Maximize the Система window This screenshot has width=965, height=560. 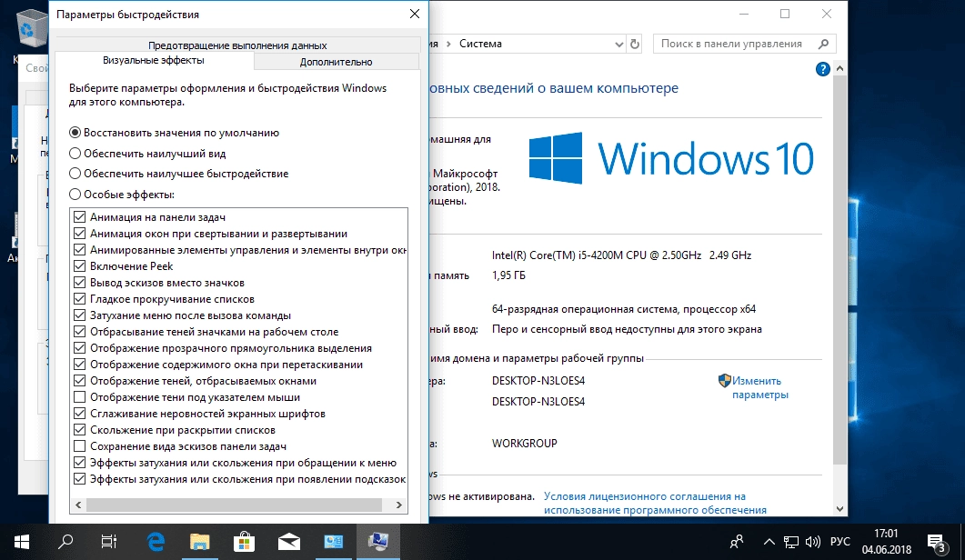click(x=785, y=14)
